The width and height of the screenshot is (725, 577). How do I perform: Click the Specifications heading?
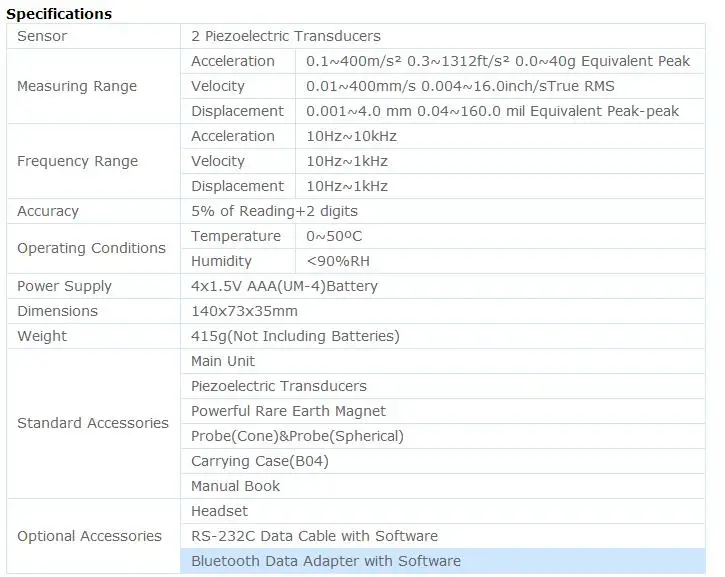pos(59,14)
